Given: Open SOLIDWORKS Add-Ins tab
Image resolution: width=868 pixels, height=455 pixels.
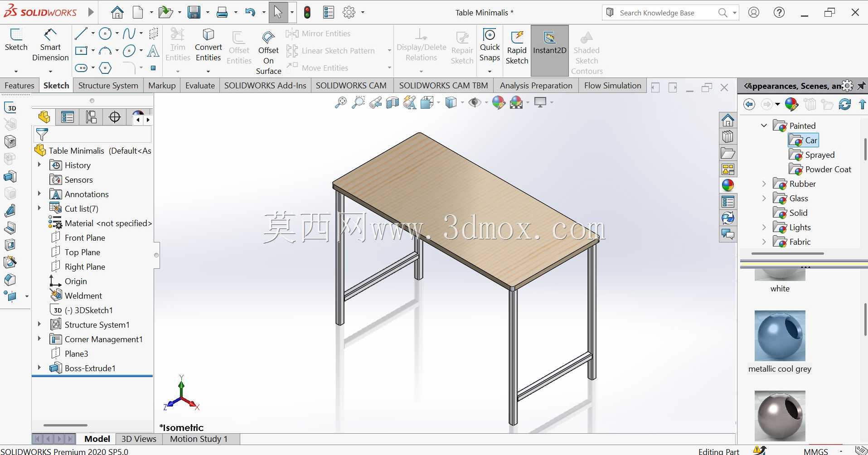Looking at the screenshot, I should [265, 86].
